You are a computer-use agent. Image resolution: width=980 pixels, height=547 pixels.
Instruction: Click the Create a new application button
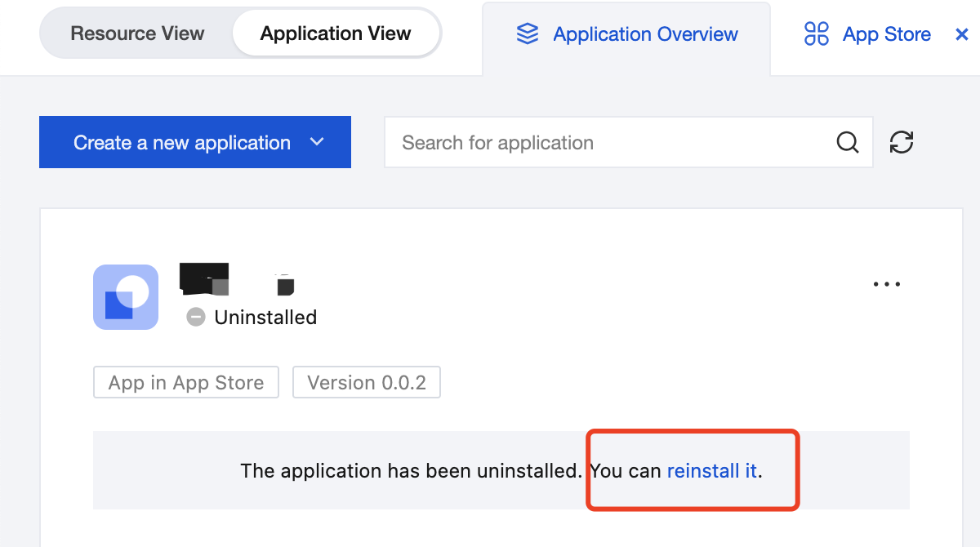[x=182, y=142]
